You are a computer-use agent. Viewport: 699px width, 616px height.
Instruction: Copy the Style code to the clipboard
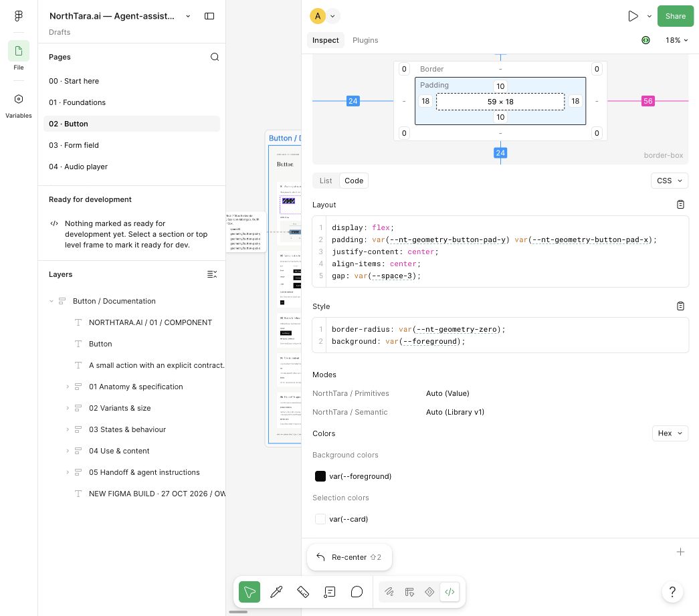(680, 306)
